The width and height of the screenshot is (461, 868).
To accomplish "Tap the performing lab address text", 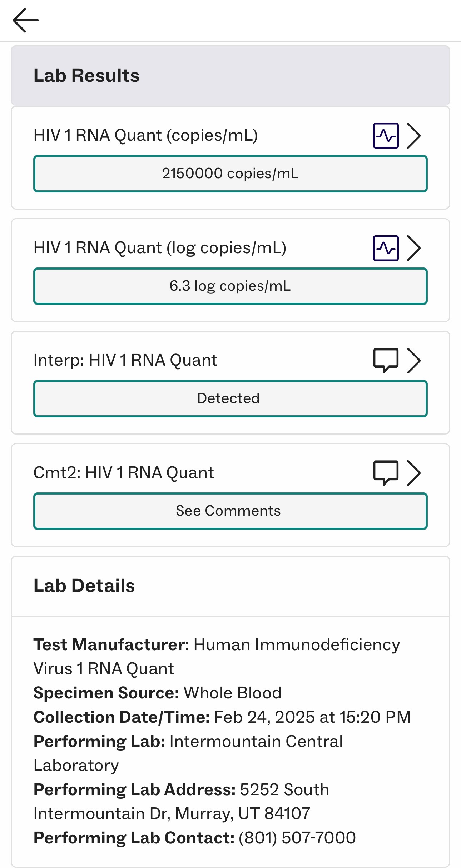I will pos(172,814).
